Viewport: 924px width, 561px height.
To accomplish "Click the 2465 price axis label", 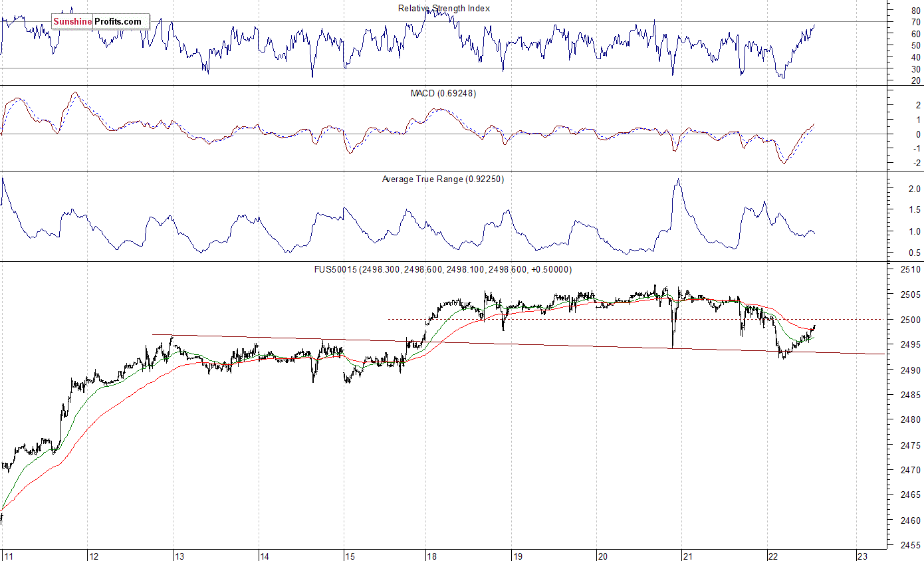I will pos(911,495).
